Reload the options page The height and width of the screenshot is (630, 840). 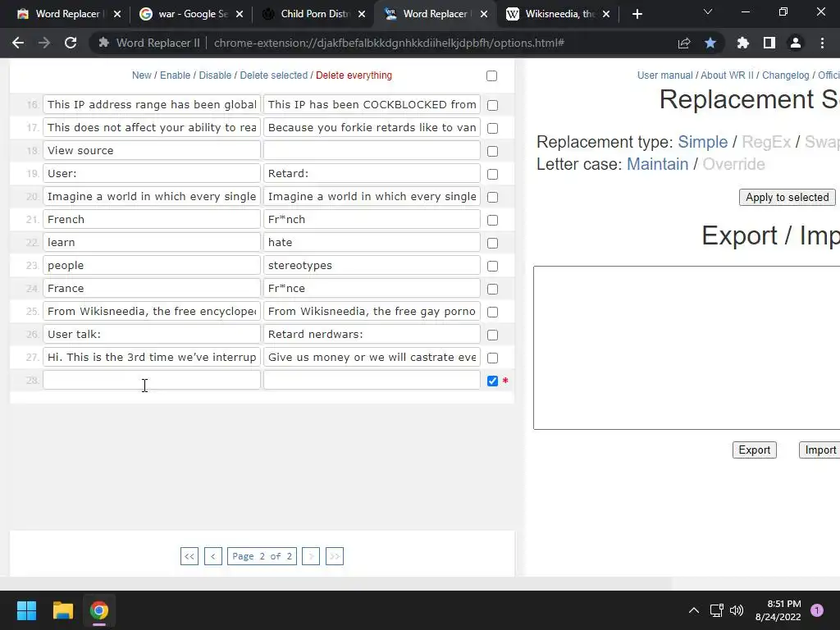tap(71, 43)
